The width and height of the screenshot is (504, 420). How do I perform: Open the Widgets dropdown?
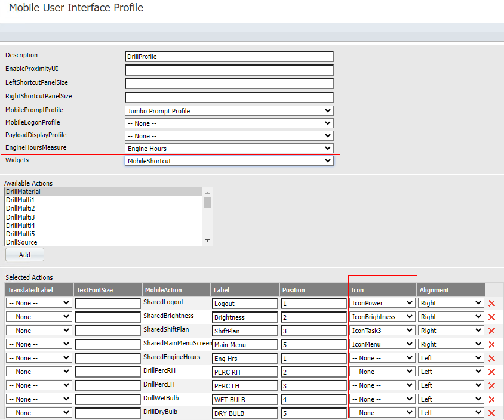pos(229,161)
